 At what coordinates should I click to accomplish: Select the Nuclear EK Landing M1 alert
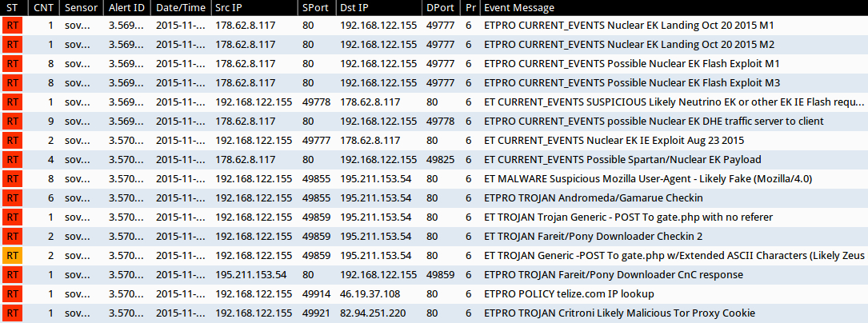(x=628, y=26)
